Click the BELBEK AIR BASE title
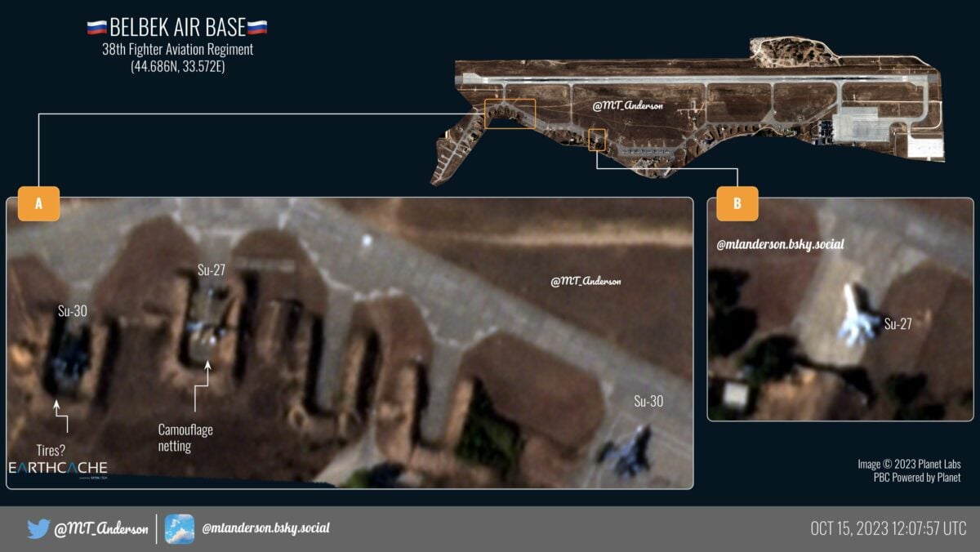The image size is (980, 552). (177, 28)
